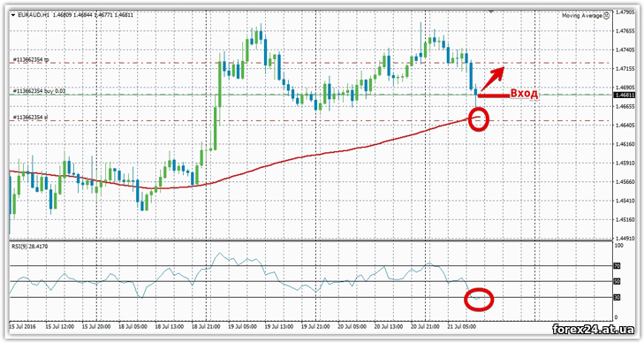Select the #113662354 sl order label
The height and width of the screenshot is (343, 644).
[30, 118]
